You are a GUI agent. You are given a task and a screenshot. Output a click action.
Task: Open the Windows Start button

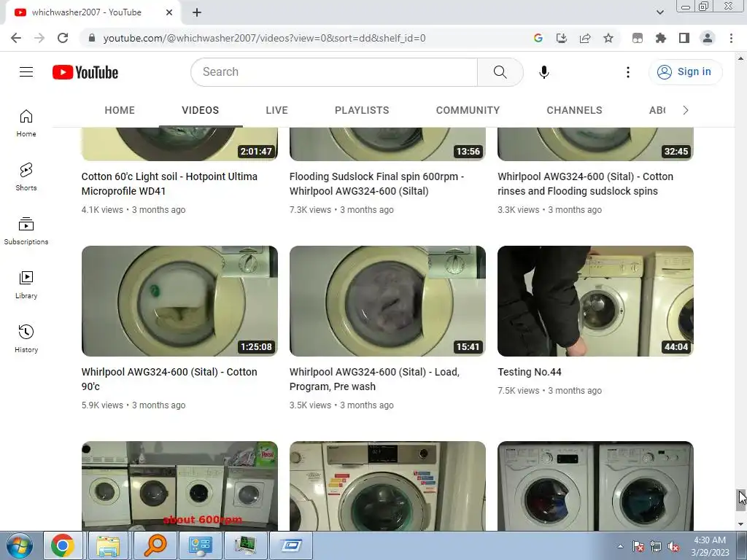20,546
